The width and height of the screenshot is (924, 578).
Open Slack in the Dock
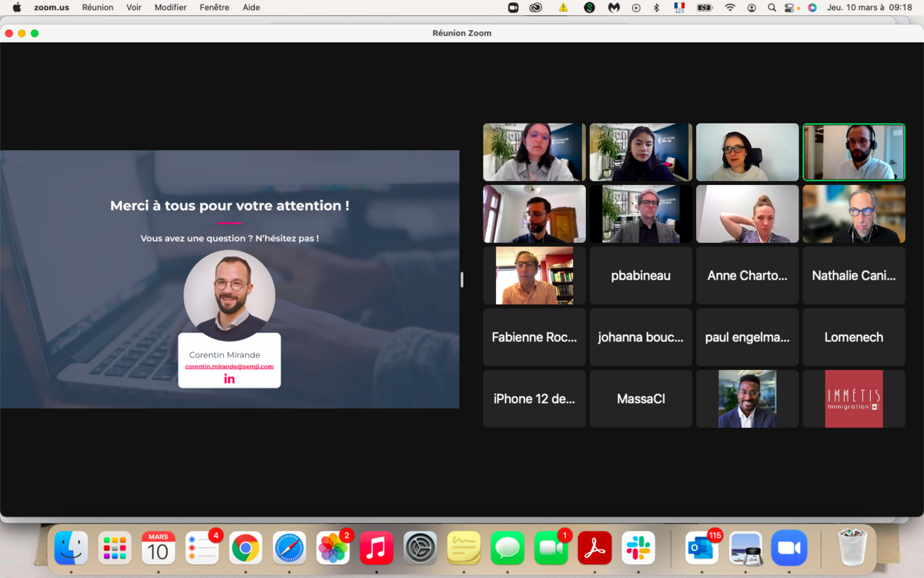638,548
